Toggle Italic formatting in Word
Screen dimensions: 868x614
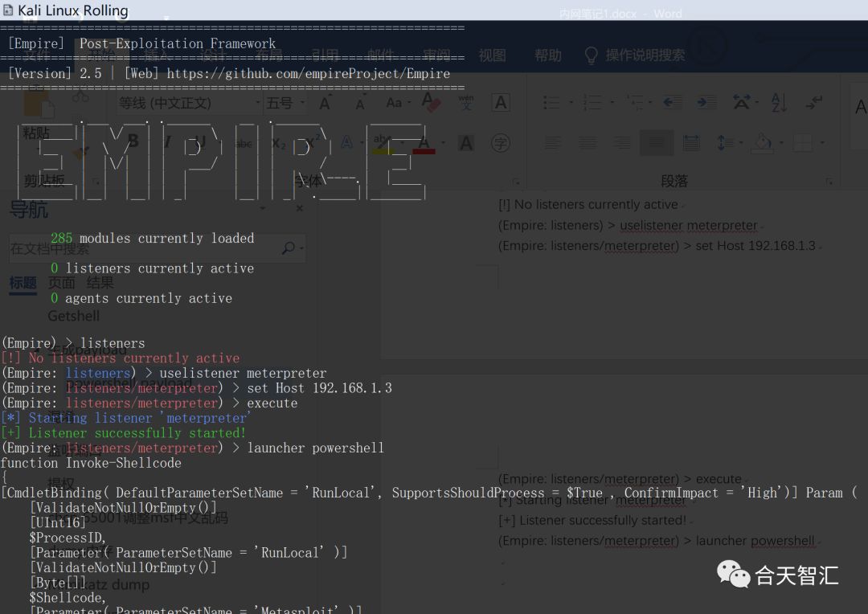click(167, 142)
